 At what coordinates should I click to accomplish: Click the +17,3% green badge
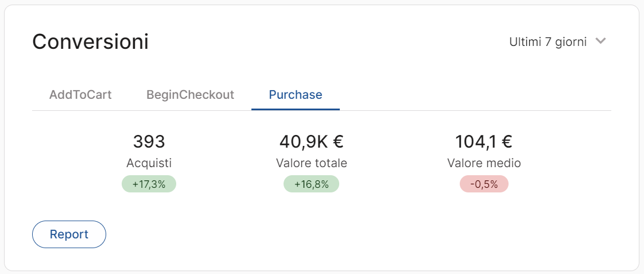point(149,184)
